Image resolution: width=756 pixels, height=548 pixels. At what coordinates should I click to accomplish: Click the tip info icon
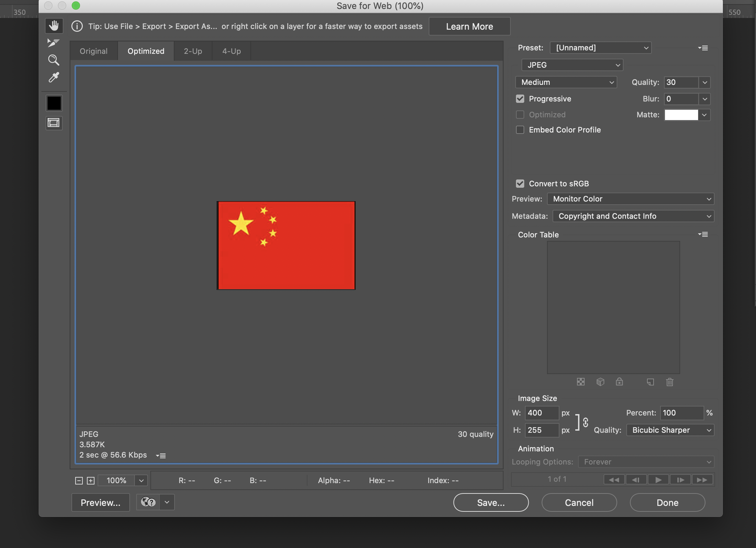coord(77,26)
